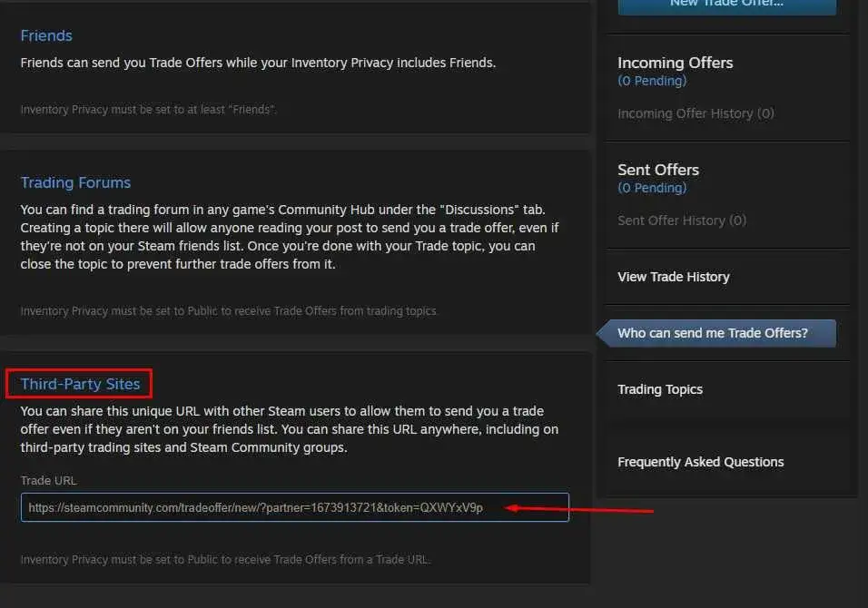Click the "New Trade Offer..." button

tap(725, 5)
